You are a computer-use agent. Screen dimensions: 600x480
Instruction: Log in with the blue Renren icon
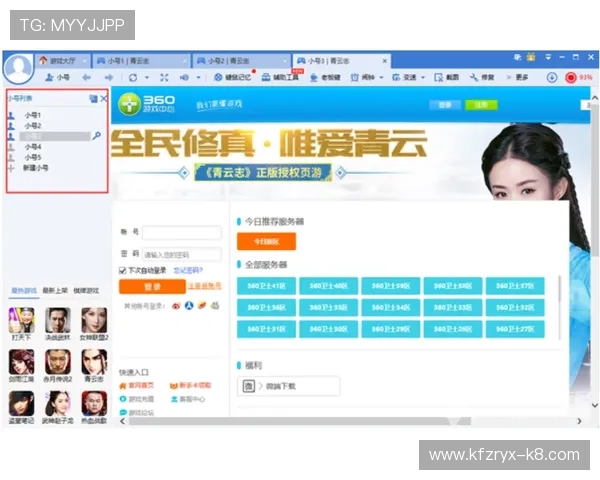coord(189,305)
